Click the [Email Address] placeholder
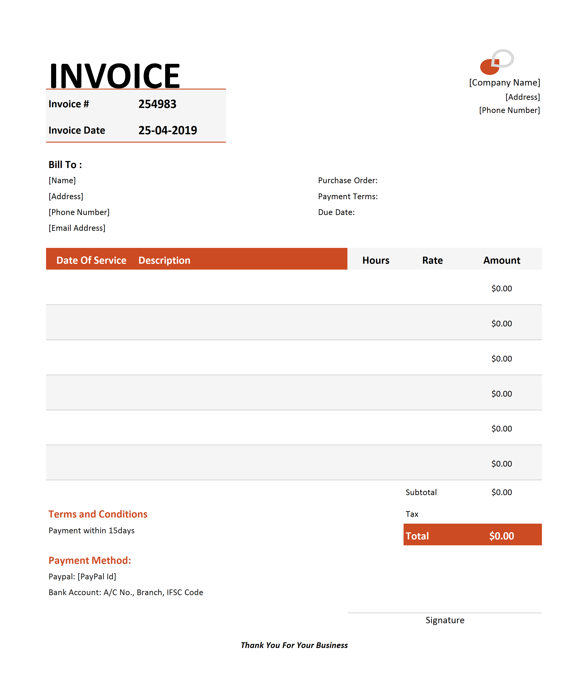 coord(77,228)
